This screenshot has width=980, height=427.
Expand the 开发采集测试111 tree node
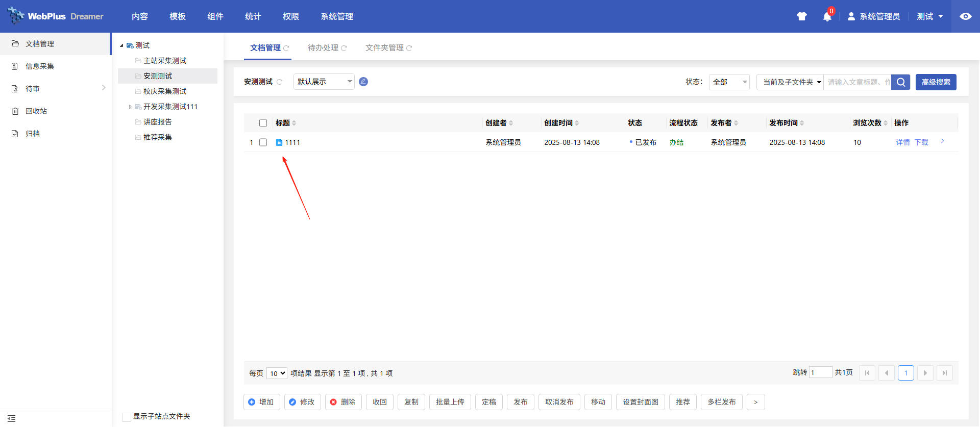tap(130, 107)
